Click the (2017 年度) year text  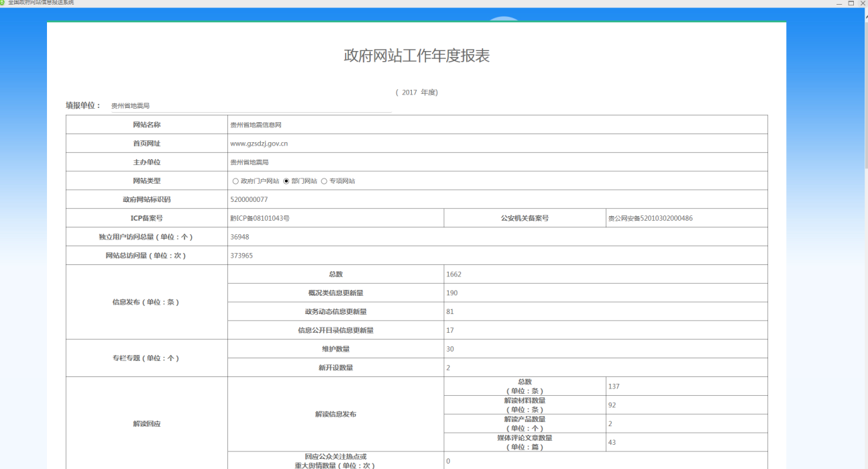pos(417,93)
